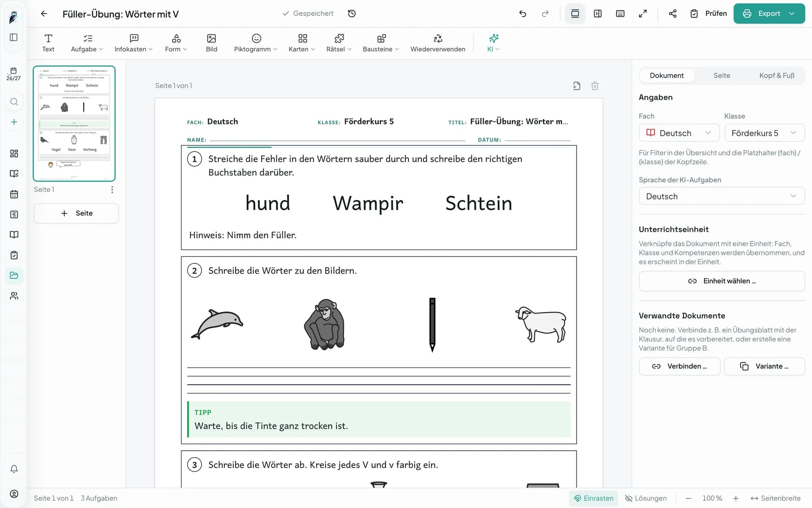
Task: Switch to the Seite tab
Action: pos(722,76)
